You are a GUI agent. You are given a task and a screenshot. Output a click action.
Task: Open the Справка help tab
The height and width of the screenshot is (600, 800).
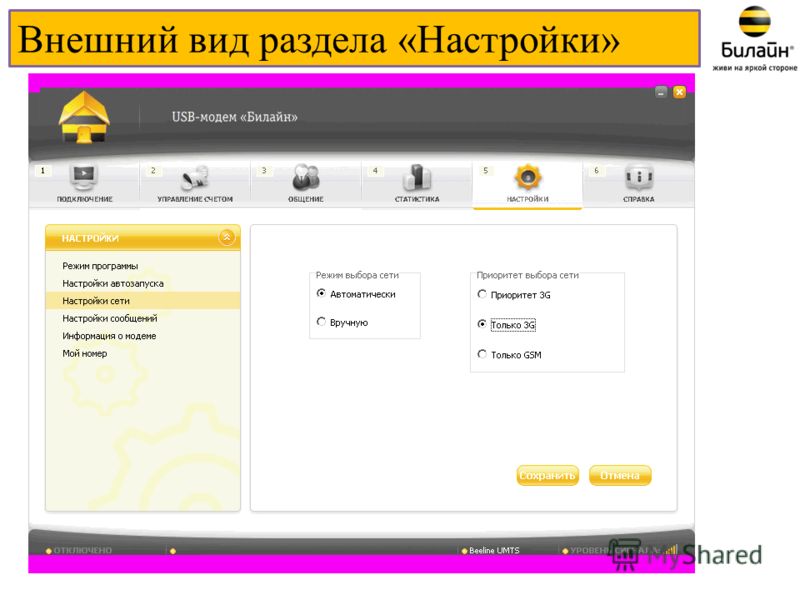(638, 184)
